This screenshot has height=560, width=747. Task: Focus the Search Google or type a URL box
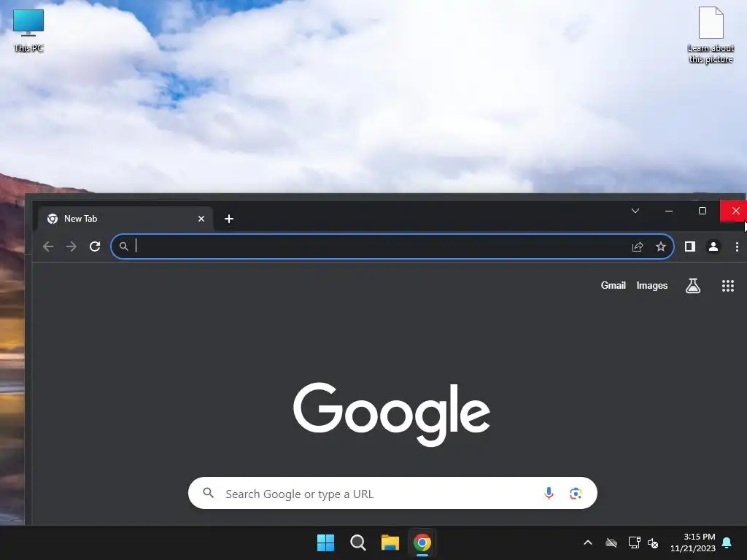click(392, 494)
